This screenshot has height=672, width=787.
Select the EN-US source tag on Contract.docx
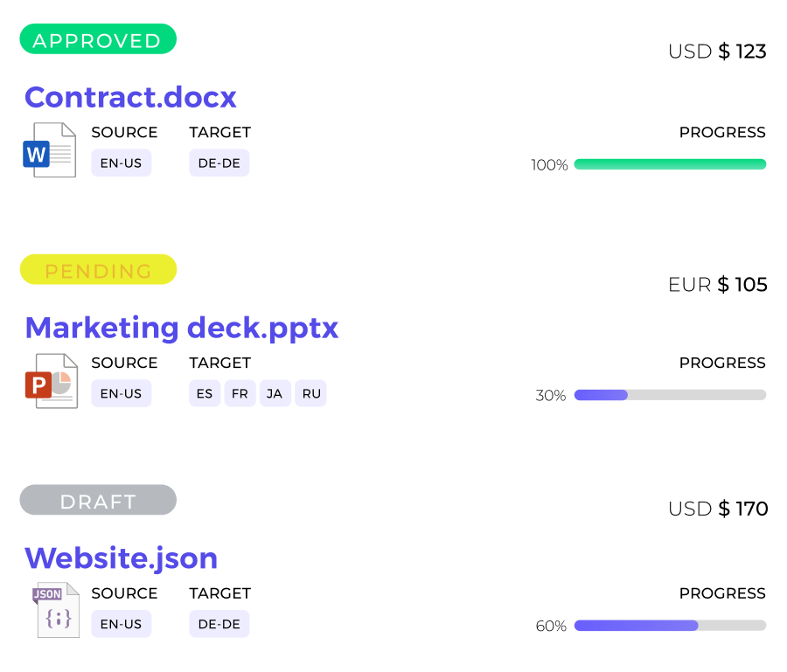[121, 163]
